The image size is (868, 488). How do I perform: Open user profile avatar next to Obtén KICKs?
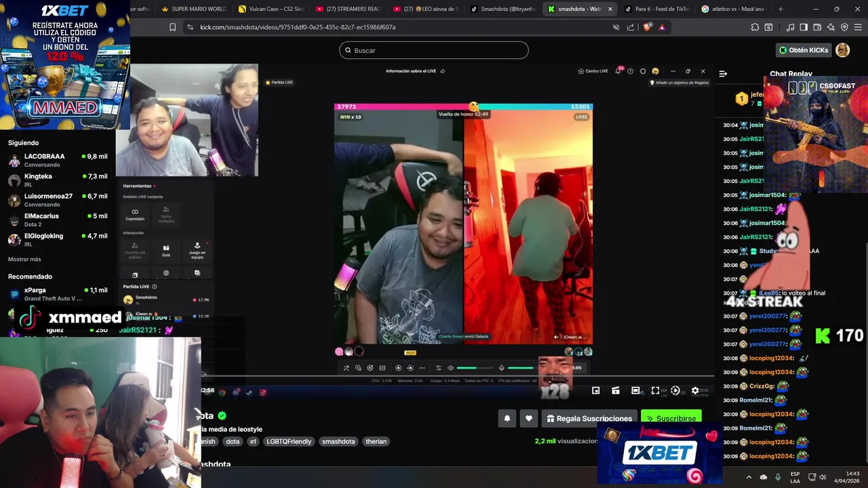pos(842,50)
